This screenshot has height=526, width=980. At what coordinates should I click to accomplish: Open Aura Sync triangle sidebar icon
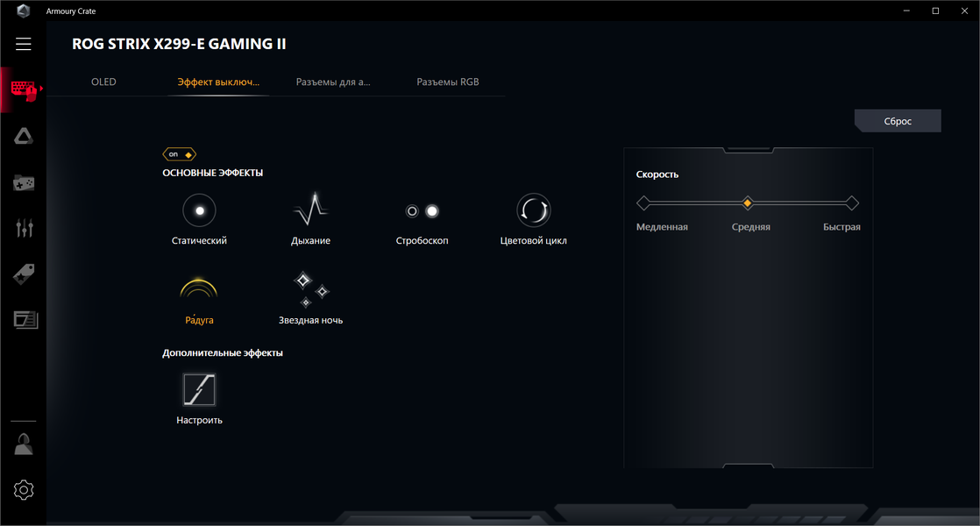coord(24,136)
